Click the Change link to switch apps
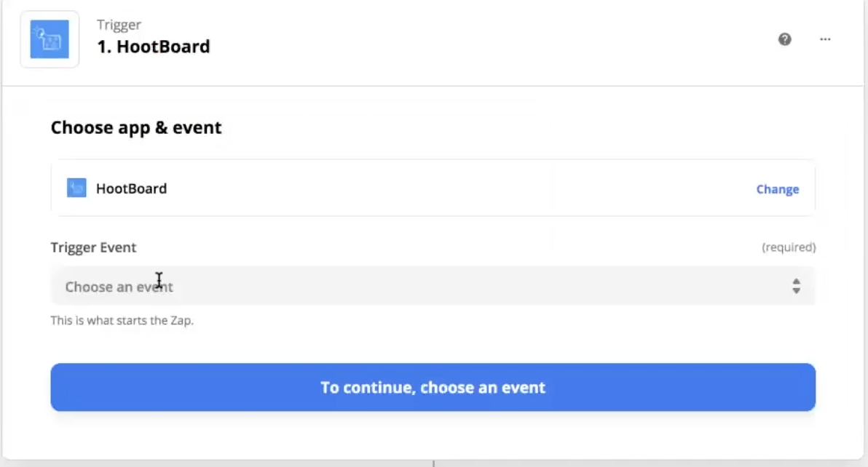This screenshot has width=868, height=467. [x=777, y=189]
